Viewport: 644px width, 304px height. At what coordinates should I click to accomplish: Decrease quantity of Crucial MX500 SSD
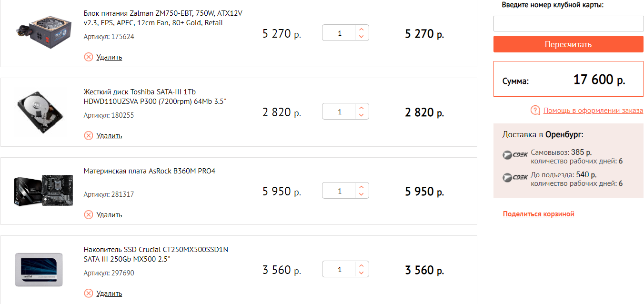362,273
